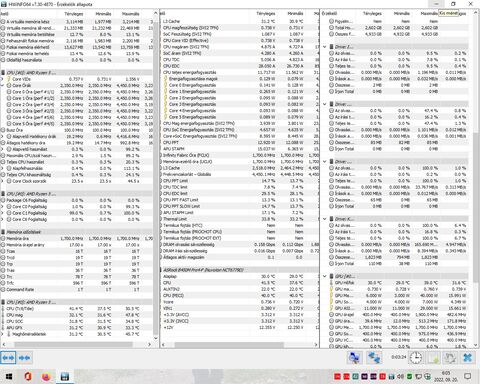Click the thermometer icon beside GPU Hőfok
Viewport: 480px width, 384px height.
(x=332, y=283)
